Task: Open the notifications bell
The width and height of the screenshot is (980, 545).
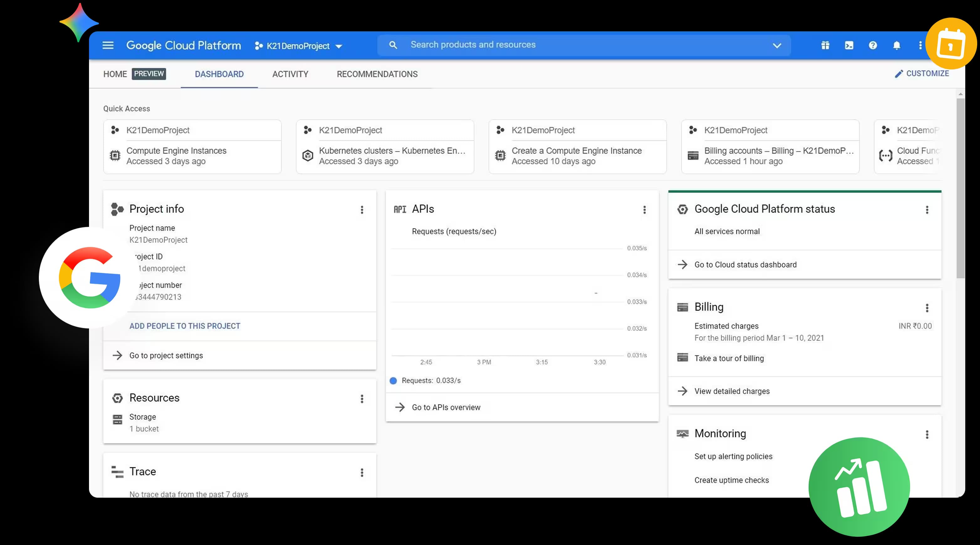Action: coord(897,45)
